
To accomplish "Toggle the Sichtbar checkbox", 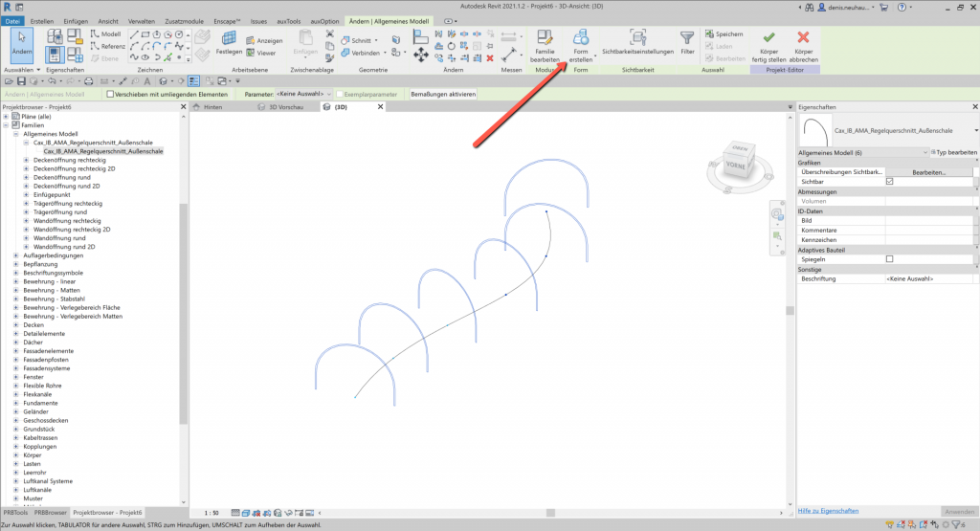I will 890,181.
